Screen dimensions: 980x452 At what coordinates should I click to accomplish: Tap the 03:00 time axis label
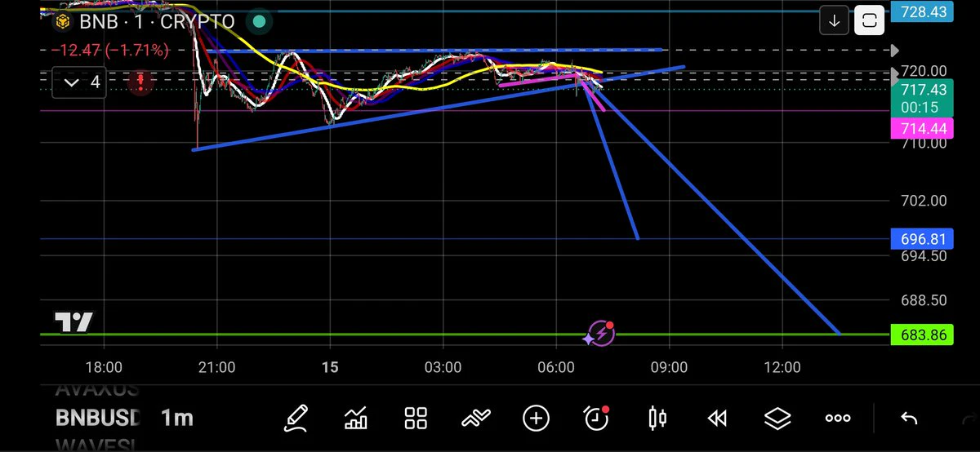[x=443, y=368]
